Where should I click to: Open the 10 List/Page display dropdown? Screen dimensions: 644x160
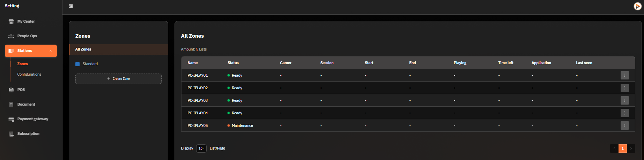[201, 148]
